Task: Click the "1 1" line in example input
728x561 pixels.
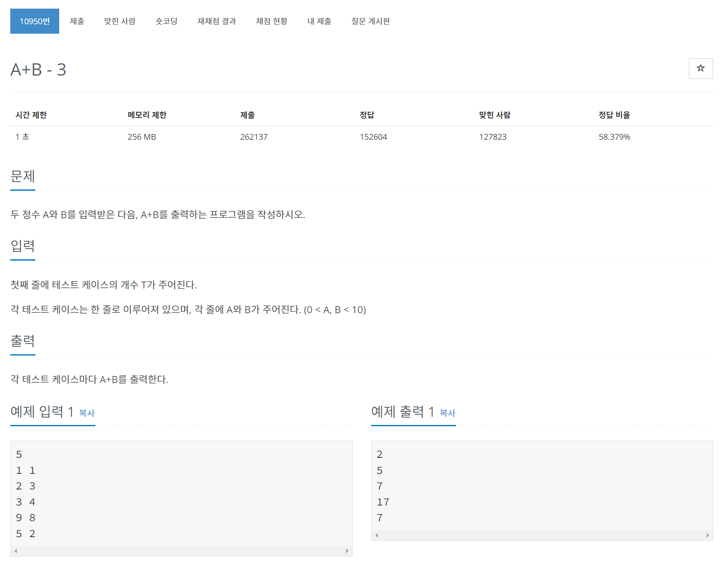Action: click(x=25, y=471)
